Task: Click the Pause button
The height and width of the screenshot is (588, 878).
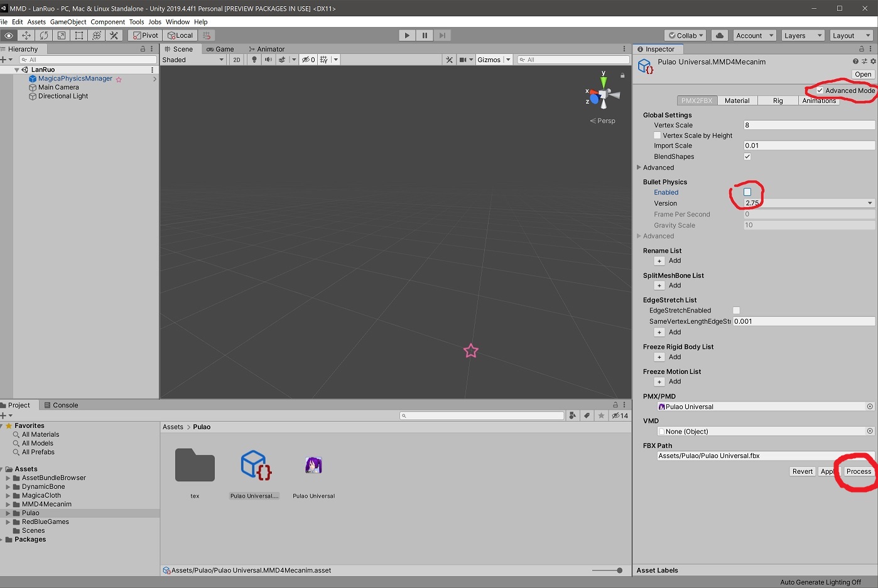Action: point(425,36)
